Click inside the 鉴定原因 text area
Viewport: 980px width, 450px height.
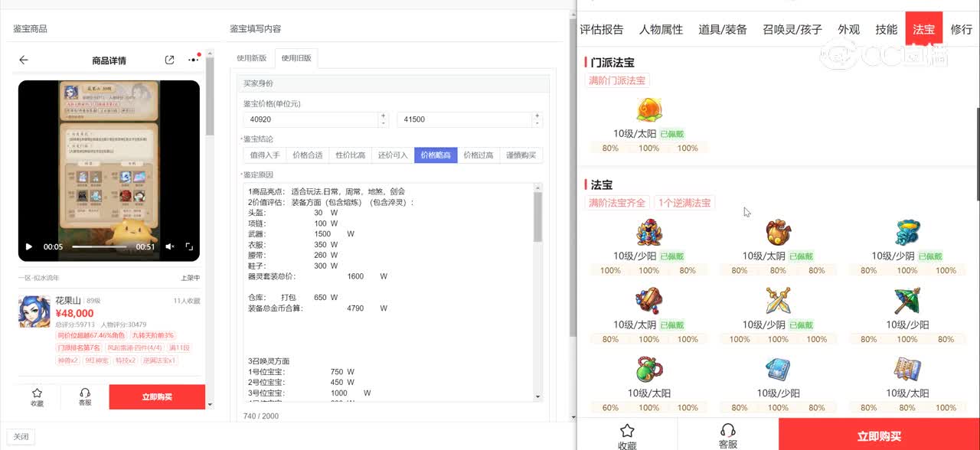click(389, 292)
